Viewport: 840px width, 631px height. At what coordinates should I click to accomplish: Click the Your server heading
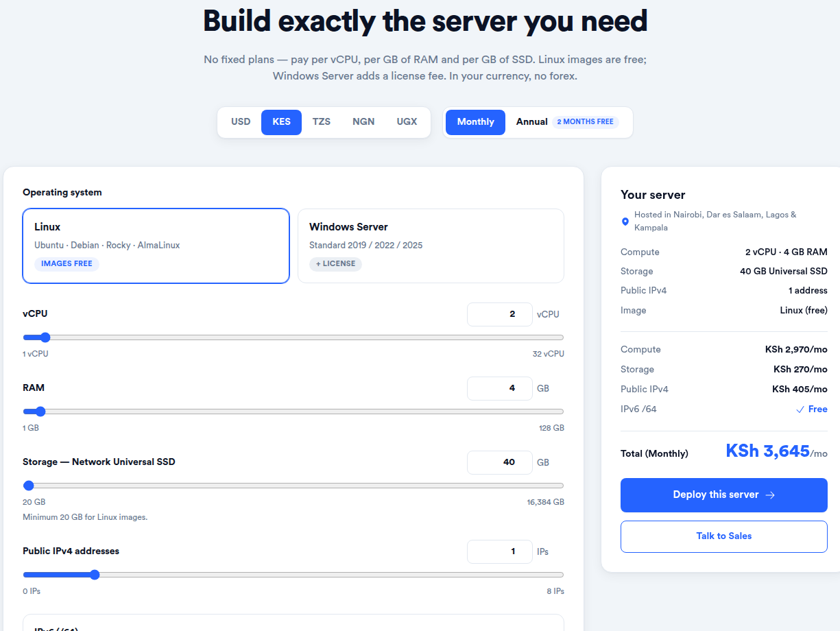653,195
